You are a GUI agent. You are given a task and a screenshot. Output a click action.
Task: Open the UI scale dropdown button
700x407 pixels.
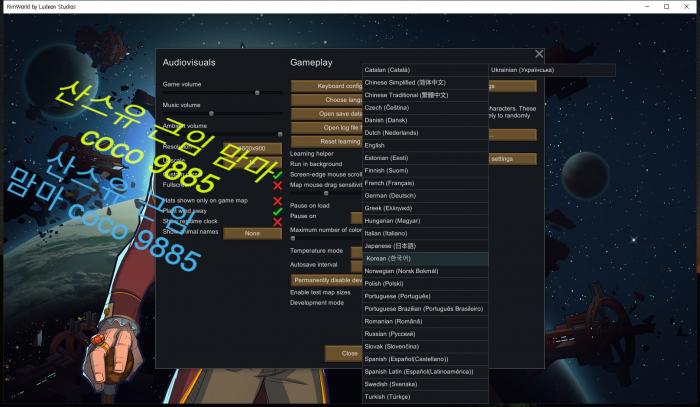pos(252,161)
